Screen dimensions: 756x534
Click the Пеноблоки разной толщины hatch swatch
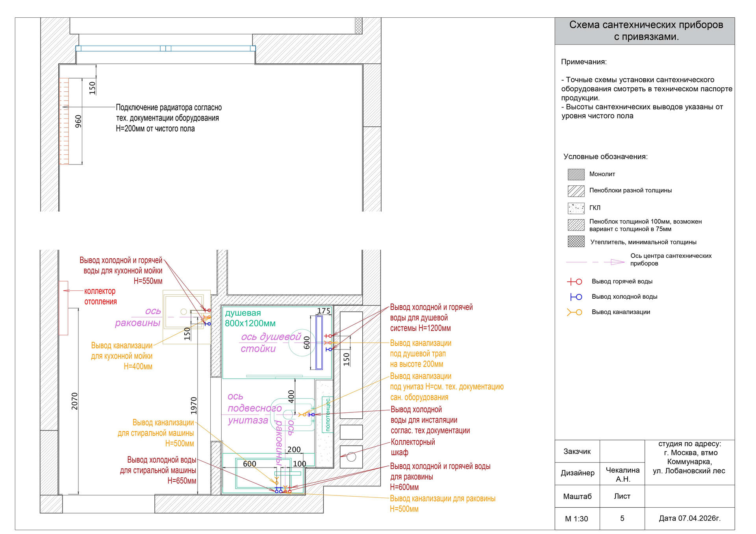(576, 191)
